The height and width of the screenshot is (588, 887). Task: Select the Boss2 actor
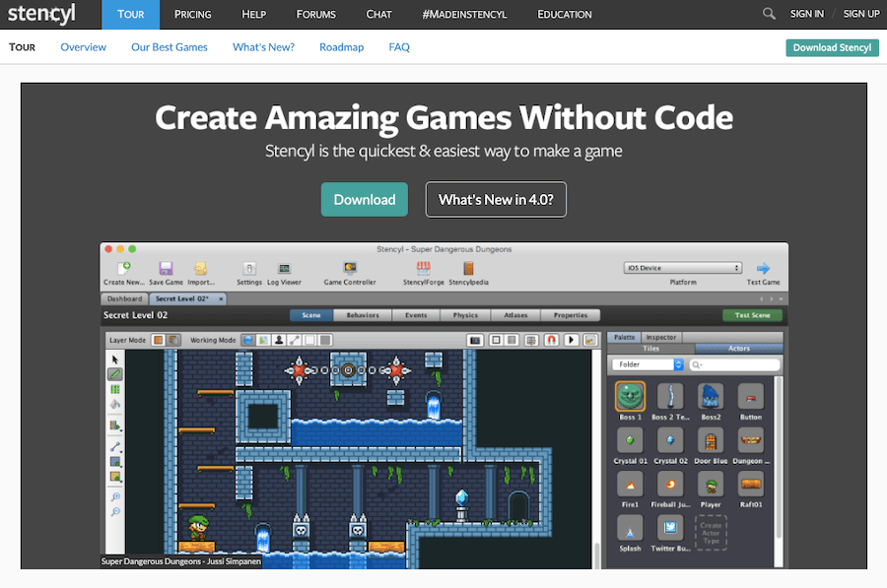[711, 396]
